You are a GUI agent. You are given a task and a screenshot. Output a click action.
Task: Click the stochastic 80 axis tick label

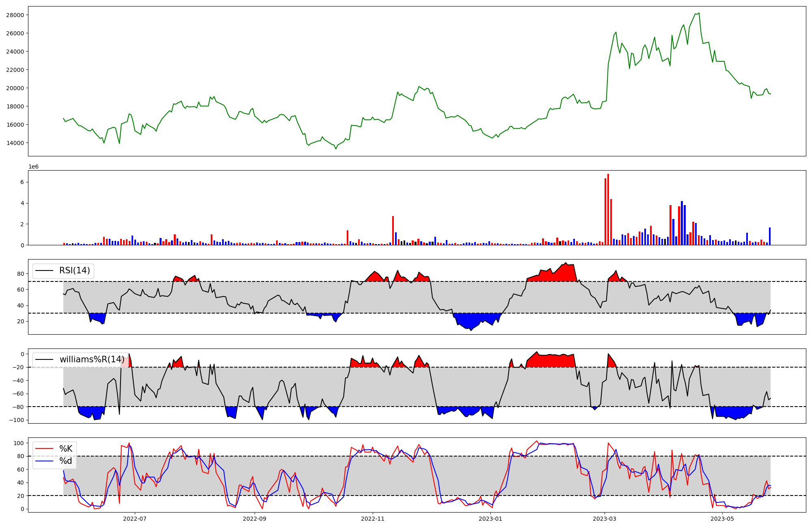tap(20, 456)
